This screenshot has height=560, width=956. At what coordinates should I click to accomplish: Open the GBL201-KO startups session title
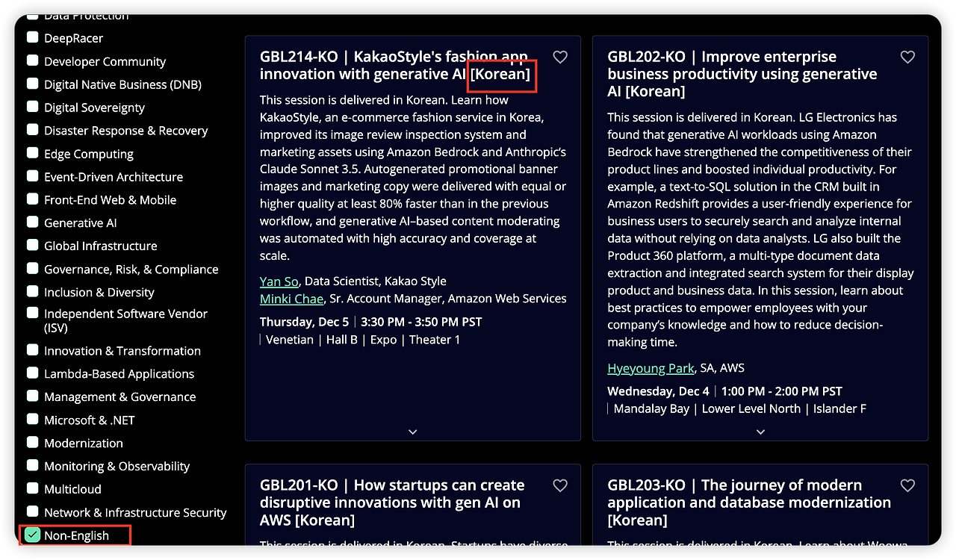392,503
